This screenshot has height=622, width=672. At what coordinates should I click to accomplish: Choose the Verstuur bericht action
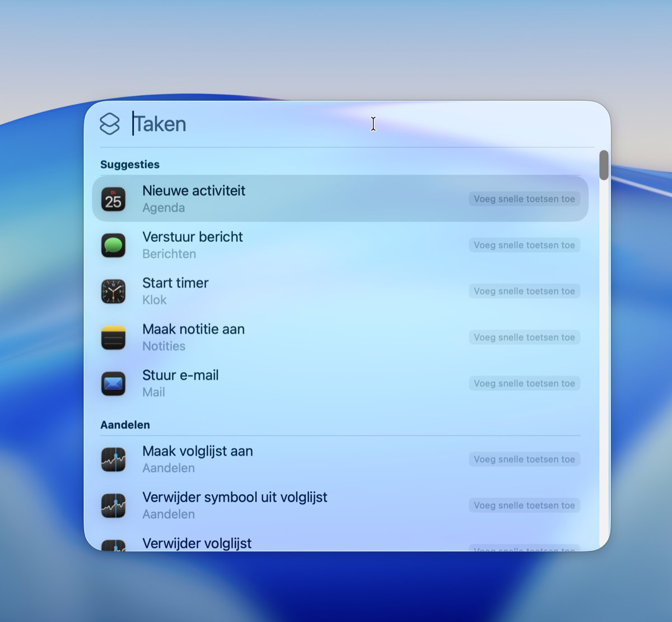tap(193, 237)
